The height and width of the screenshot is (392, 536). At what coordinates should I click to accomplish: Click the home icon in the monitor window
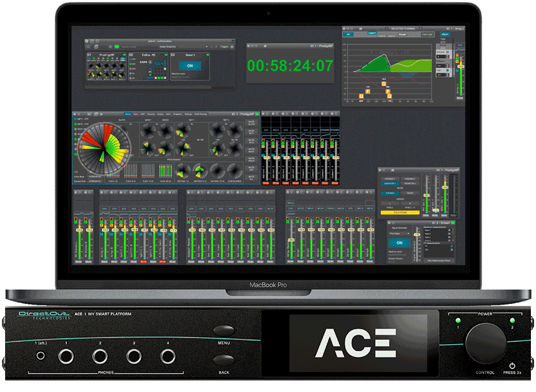click(393, 170)
